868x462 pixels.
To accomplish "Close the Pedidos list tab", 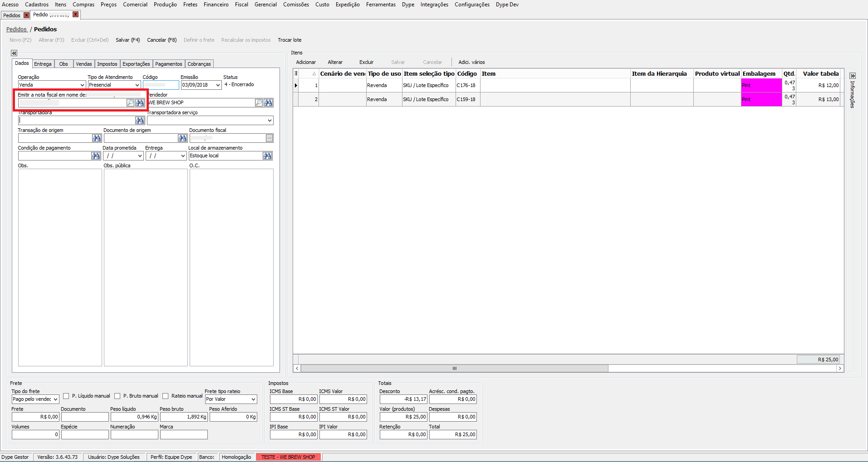I will [26, 15].
